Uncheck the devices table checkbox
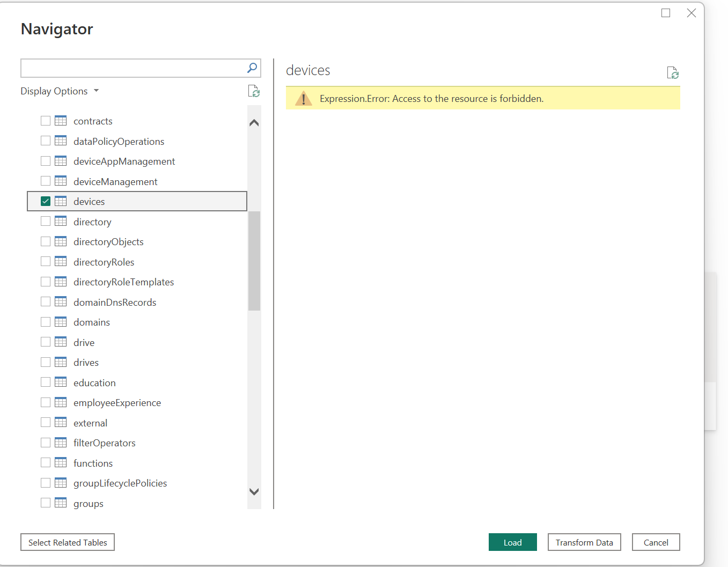 point(46,201)
